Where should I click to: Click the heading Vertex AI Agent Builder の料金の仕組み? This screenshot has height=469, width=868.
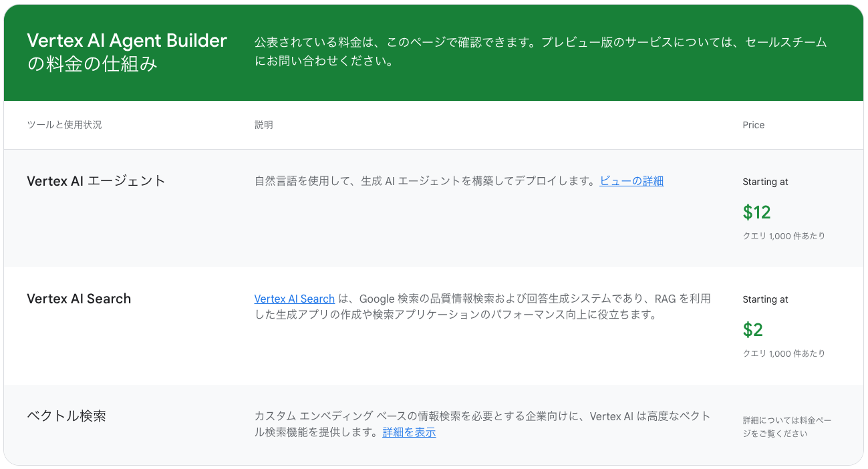pos(127,53)
